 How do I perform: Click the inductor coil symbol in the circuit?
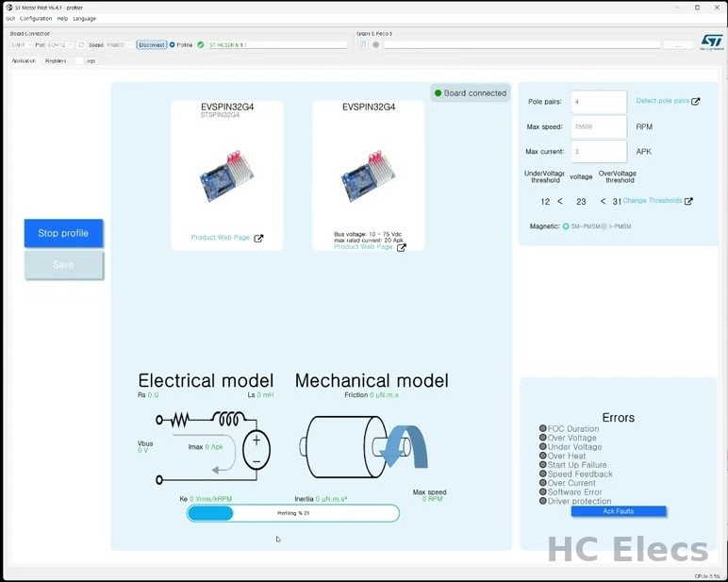(228, 419)
